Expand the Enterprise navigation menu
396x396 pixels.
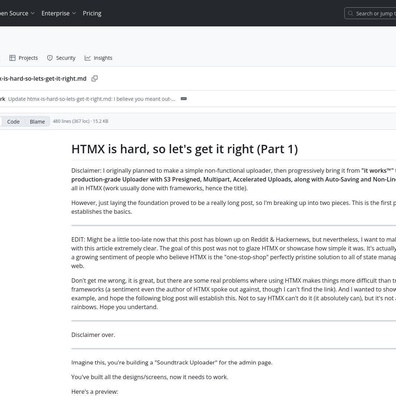[59, 13]
